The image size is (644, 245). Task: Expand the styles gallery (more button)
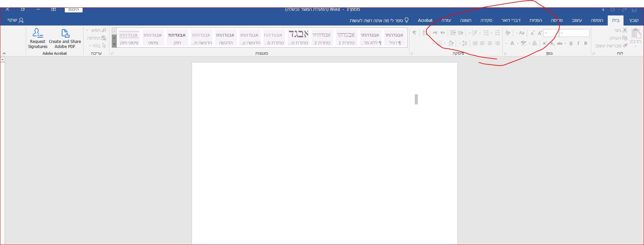(x=114, y=44)
